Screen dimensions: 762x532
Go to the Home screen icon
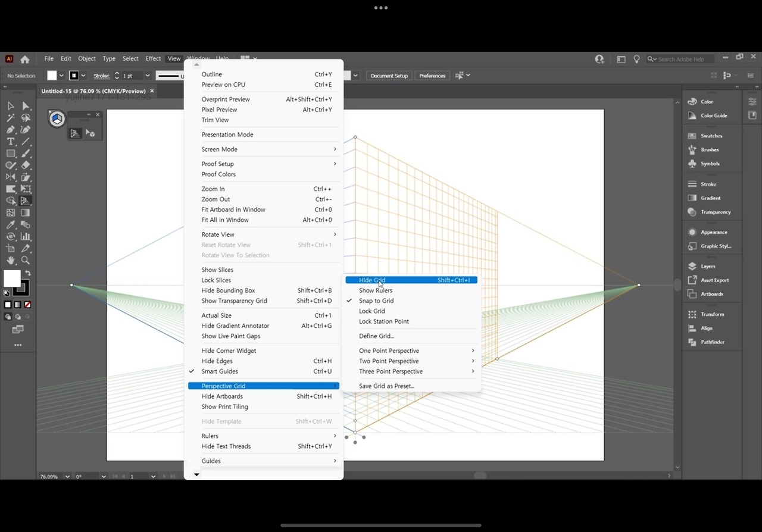[x=25, y=59]
